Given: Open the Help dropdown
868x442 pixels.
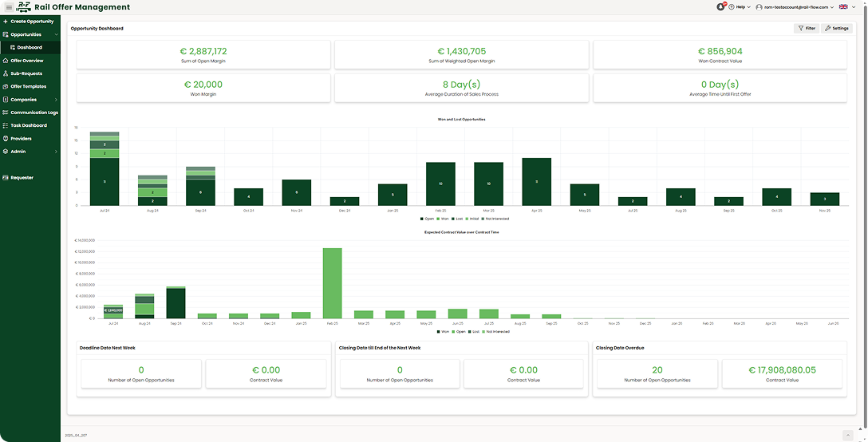Looking at the screenshot, I should click(740, 7).
